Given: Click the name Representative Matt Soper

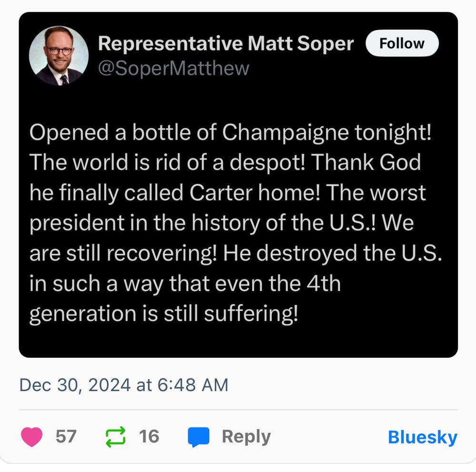Looking at the screenshot, I should 226,44.
